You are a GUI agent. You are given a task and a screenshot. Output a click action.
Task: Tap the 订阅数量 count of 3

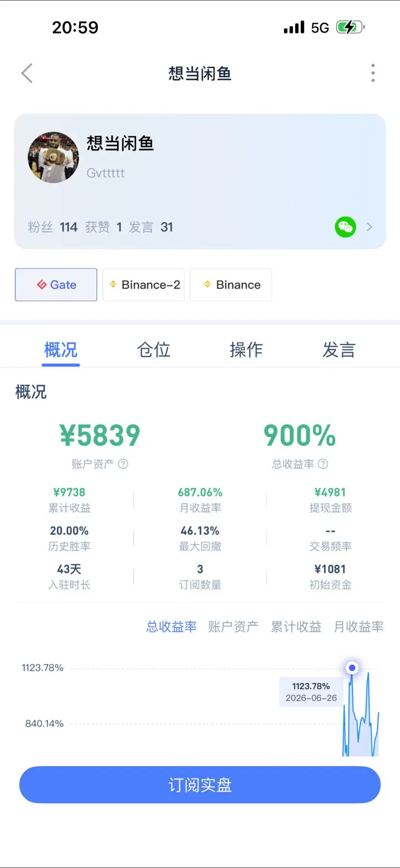click(200, 569)
